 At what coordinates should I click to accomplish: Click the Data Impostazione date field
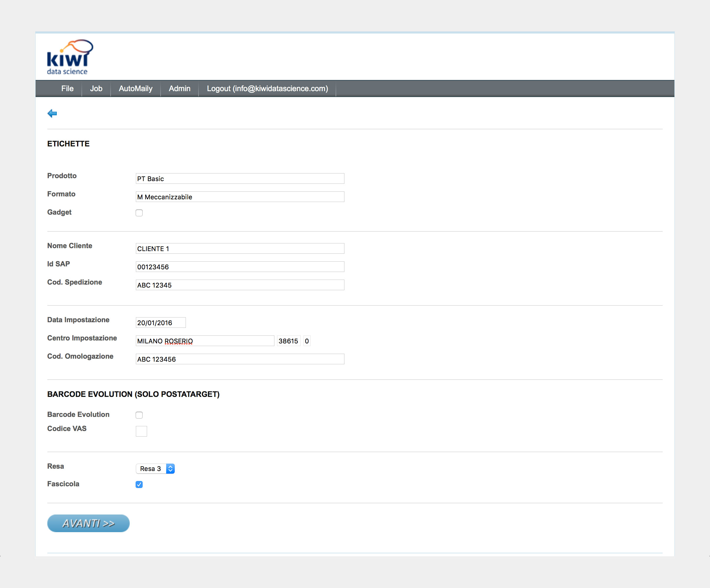pos(161,323)
